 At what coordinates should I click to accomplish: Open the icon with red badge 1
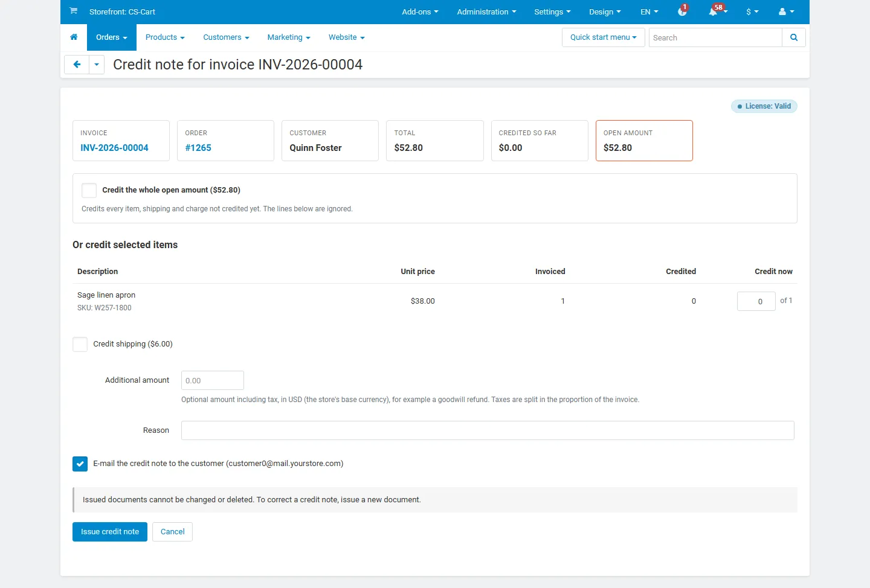tap(682, 11)
